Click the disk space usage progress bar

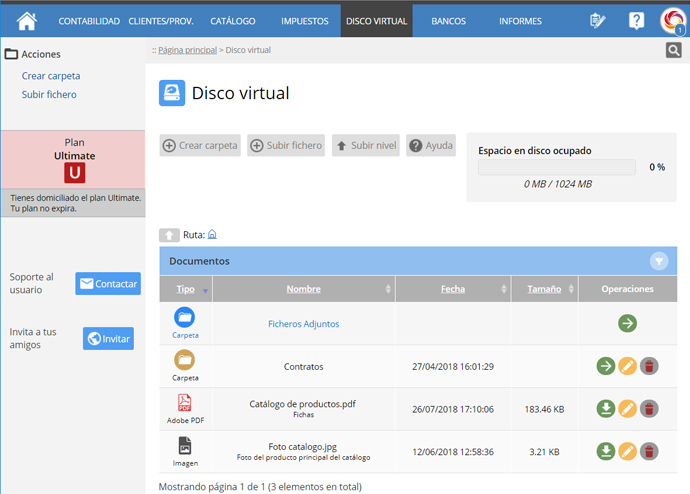click(556, 167)
